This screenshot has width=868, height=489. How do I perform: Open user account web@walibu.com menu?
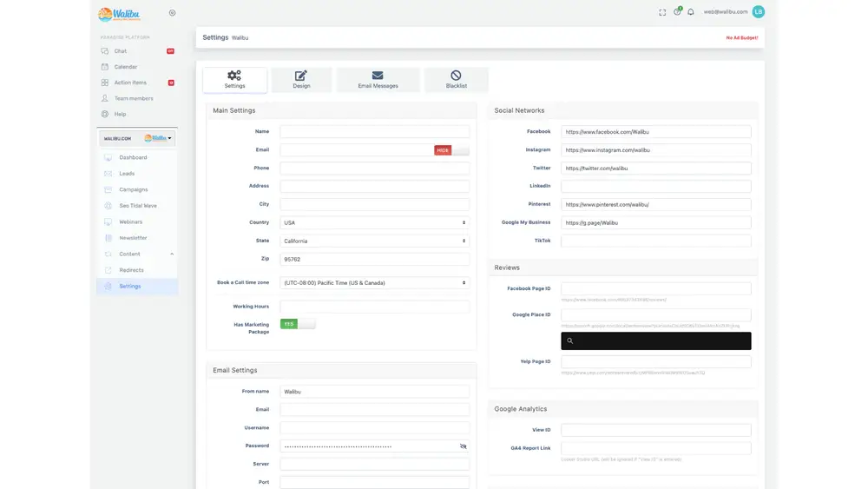725,11
